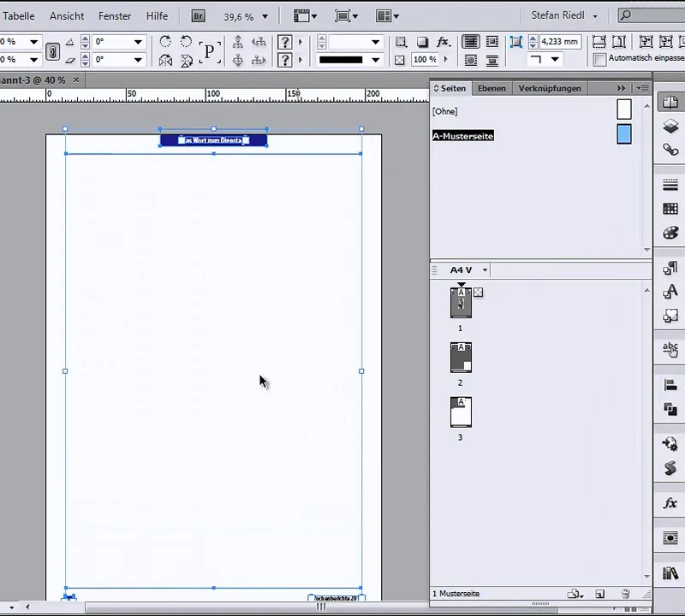Open the Color palette panel icon

[670, 232]
